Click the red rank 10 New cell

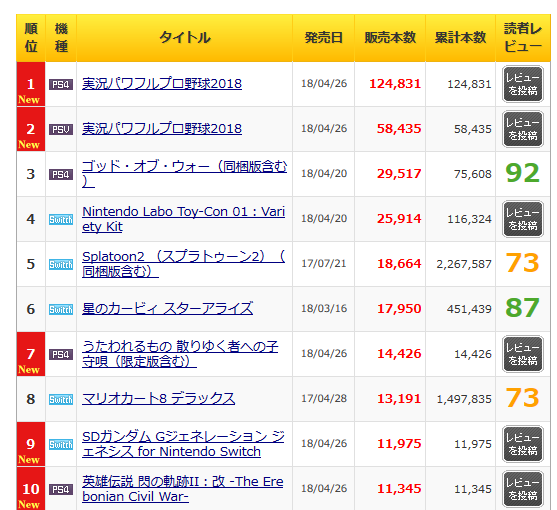coord(31,489)
